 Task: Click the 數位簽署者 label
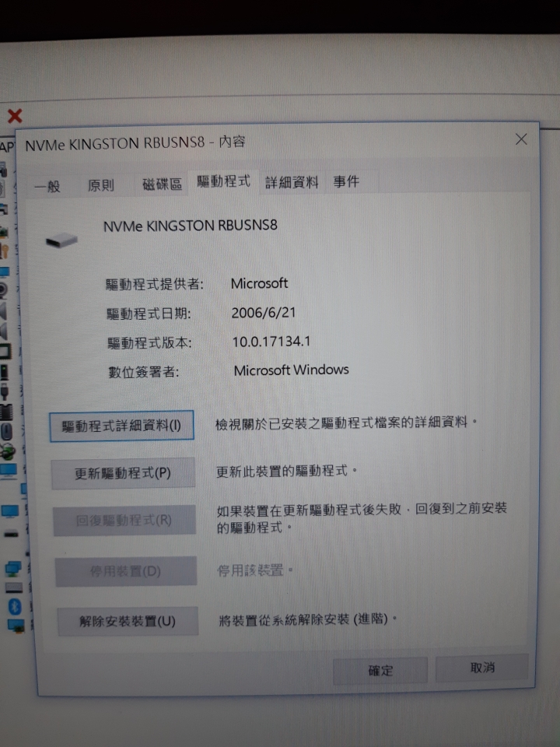point(143,372)
